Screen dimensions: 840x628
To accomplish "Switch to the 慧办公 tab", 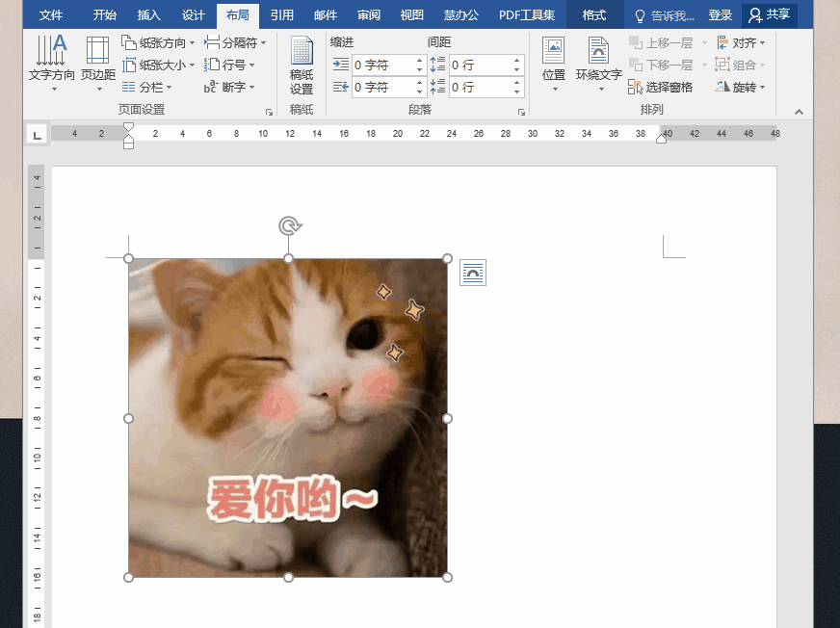I will point(461,15).
